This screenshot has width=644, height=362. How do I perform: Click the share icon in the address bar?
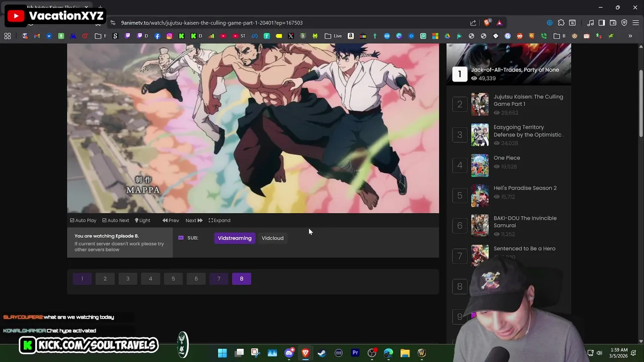[x=473, y=23]
